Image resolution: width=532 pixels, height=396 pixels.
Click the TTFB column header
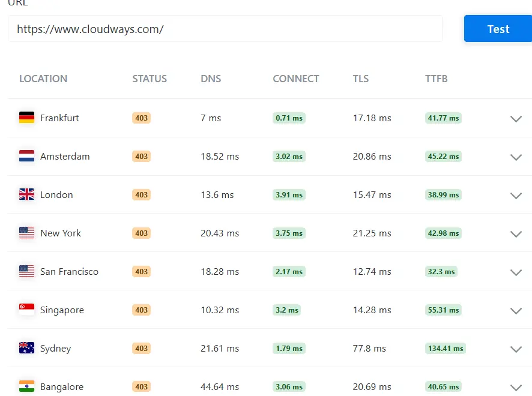[x=436, y=79]
